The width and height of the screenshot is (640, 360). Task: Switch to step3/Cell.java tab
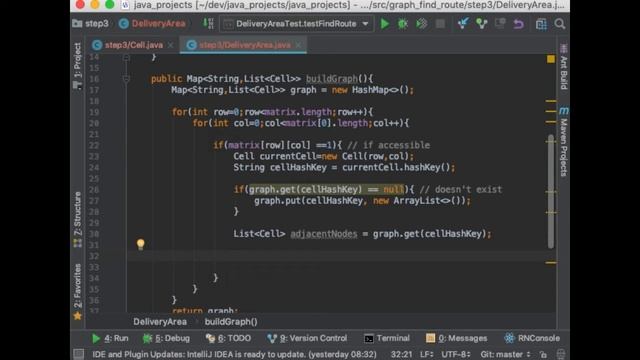(133, 45)
